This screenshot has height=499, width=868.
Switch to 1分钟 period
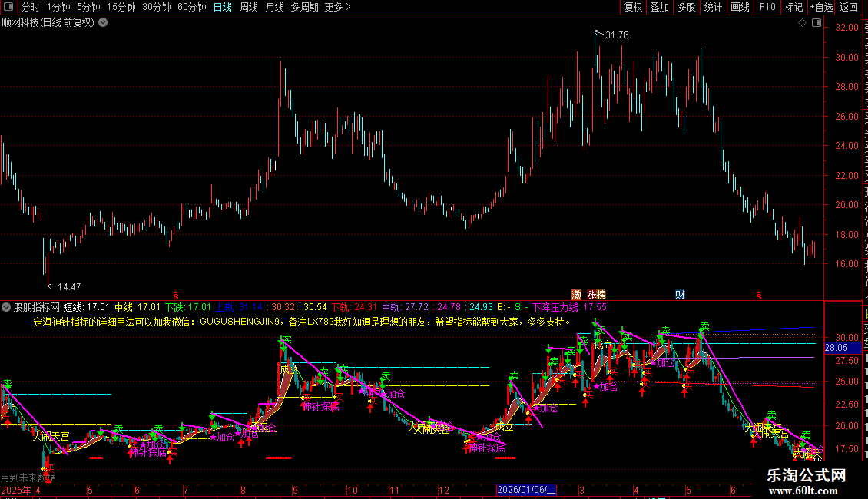click(x=58, y=7)
